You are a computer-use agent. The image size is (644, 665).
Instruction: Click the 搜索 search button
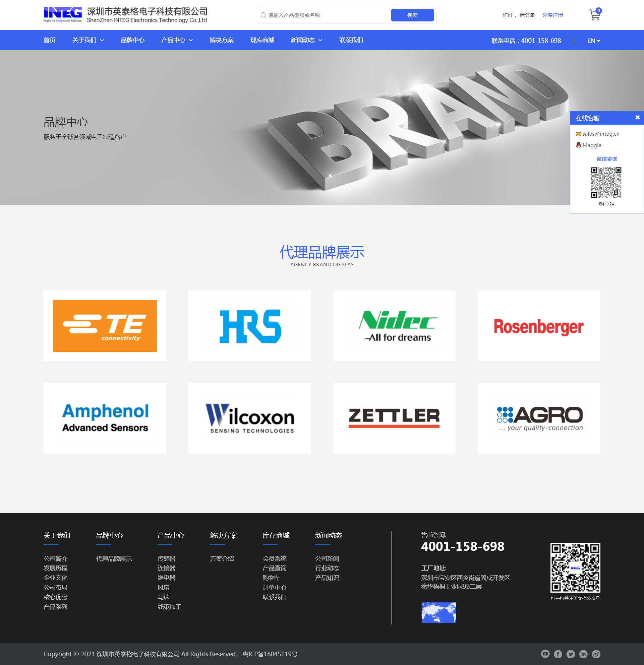pyautogui.click(x=412, y=14)
